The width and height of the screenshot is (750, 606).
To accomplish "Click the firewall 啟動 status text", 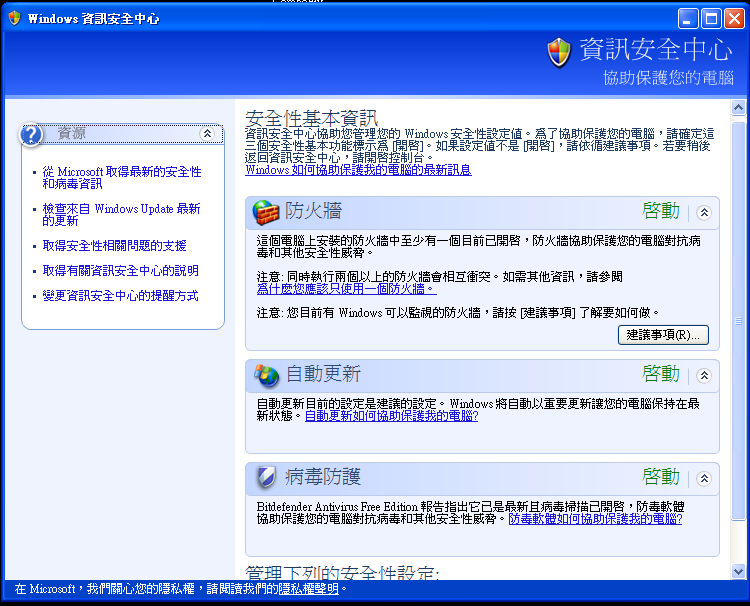I will (x=661, y=211).
